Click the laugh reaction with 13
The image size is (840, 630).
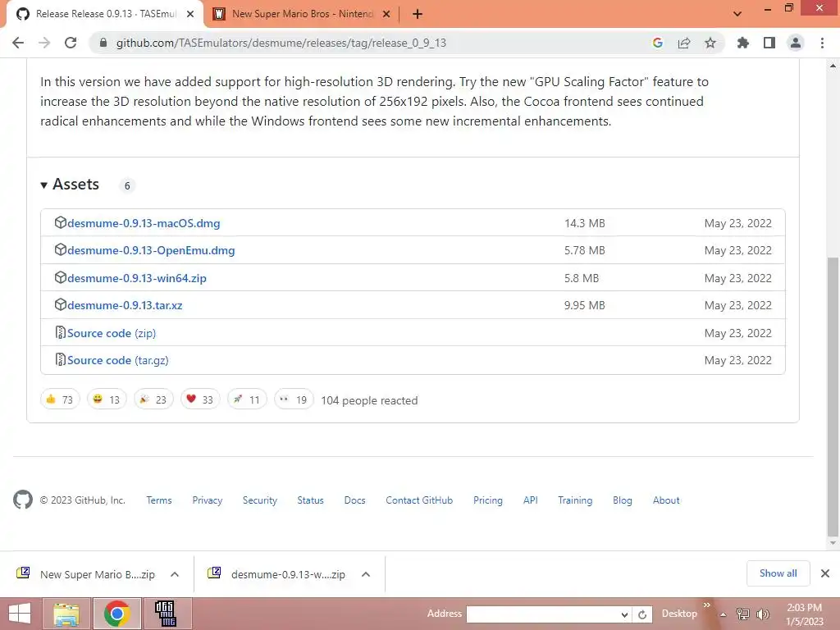pos(107,399)
